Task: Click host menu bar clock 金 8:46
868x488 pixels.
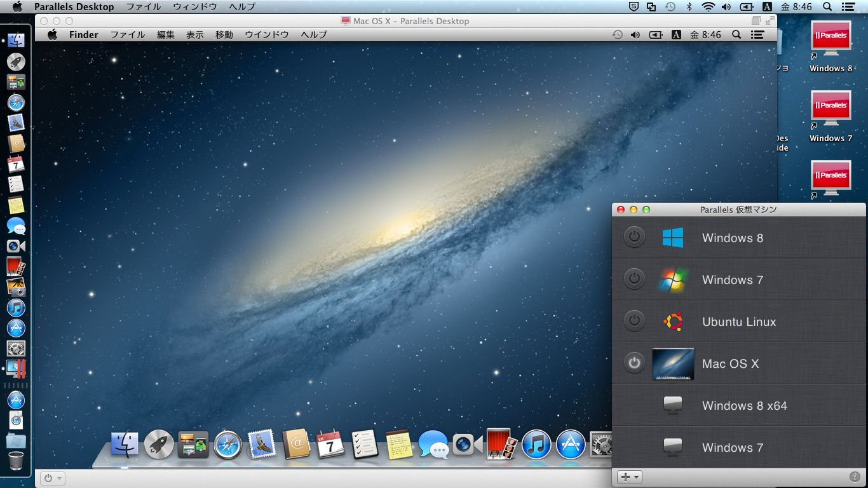Action: pyautogui.click(x=796, y=7)
